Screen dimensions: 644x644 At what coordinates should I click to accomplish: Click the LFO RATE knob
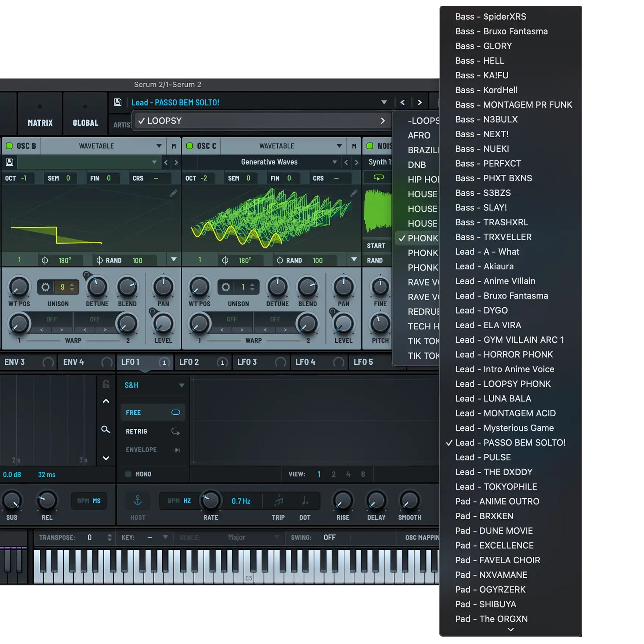210,500
